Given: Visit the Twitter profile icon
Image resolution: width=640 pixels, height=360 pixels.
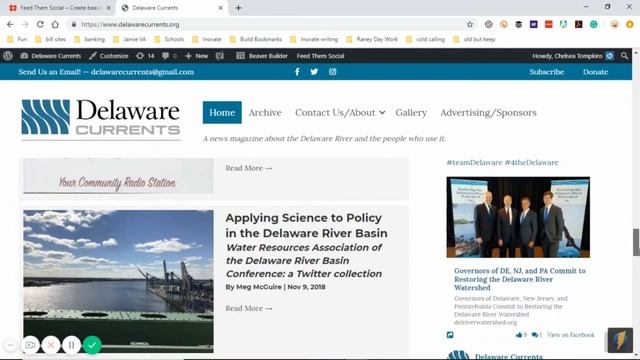Looking at the screenshot, I should coord(314,72).
